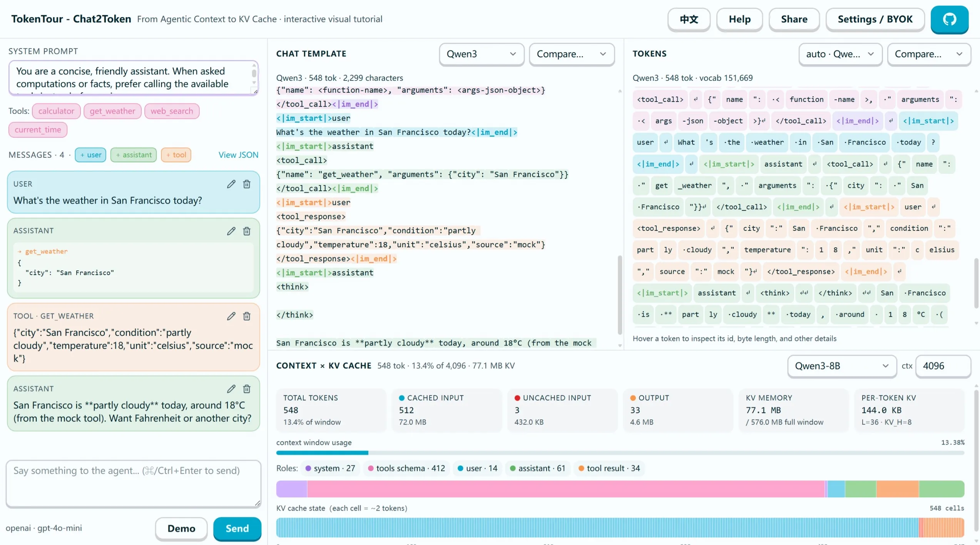Viewport: 980px width, 545px height.
Task: Switch language to 中文
Action: (689, 19)
